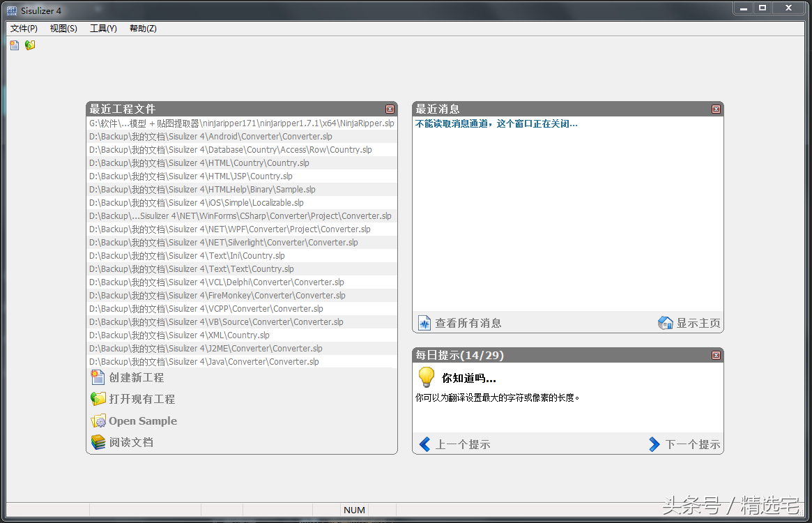Image resolution: width=812 pixels, height=523 pixels.
Task: Open NET\WinForms\CSharp Converter.slp entry
Action: click(242, 215)
